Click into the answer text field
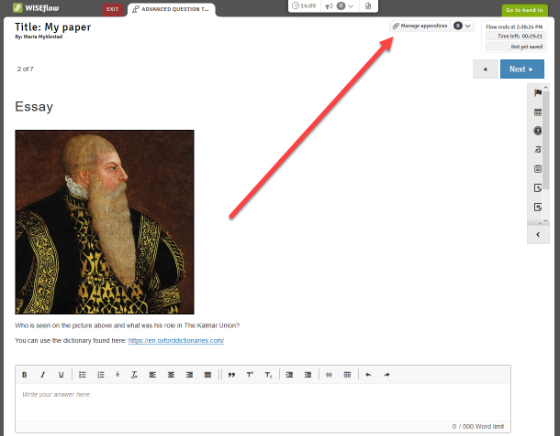 tap(263, 402)
